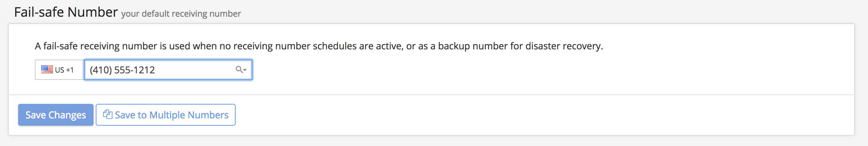Click the 'your default receiving number' subtitle
868x146 pixels.
[181, 14]
